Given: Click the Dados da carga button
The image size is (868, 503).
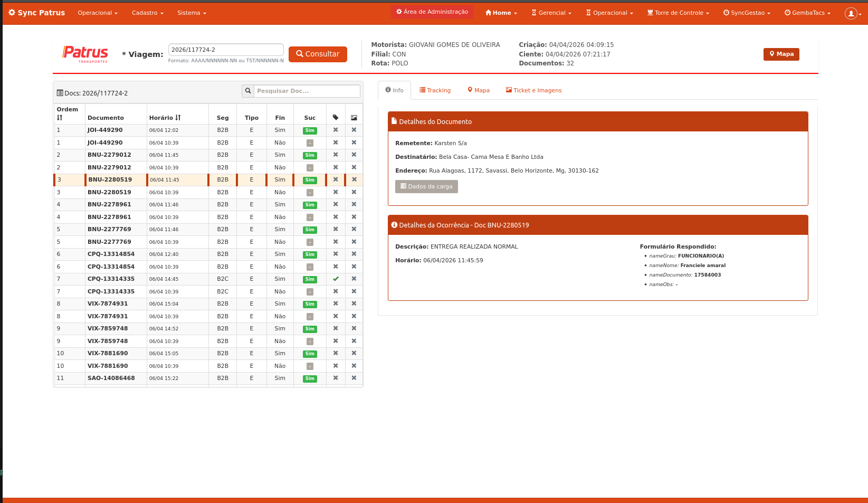Looking at the screenshot, I should (426, 186).
